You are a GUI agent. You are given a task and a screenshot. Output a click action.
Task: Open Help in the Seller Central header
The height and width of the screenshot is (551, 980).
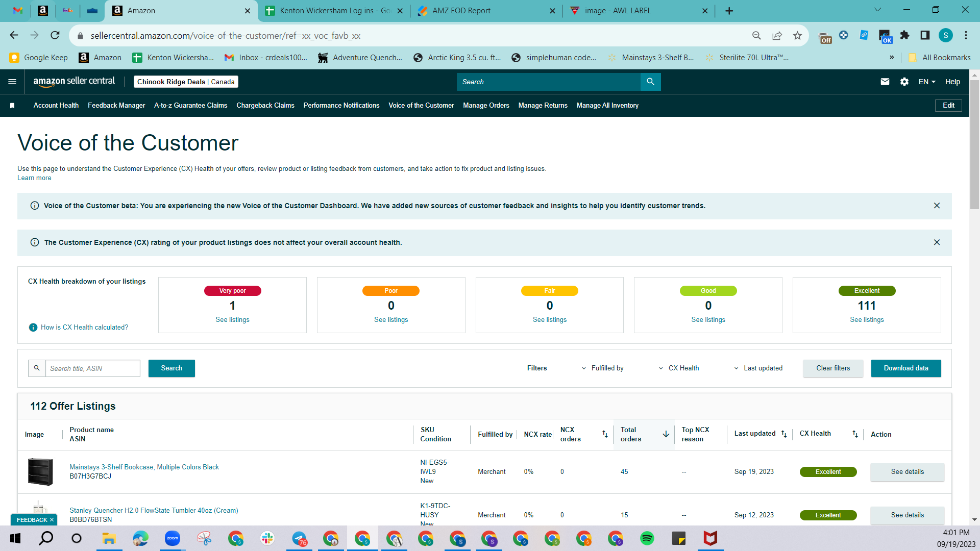952,82
